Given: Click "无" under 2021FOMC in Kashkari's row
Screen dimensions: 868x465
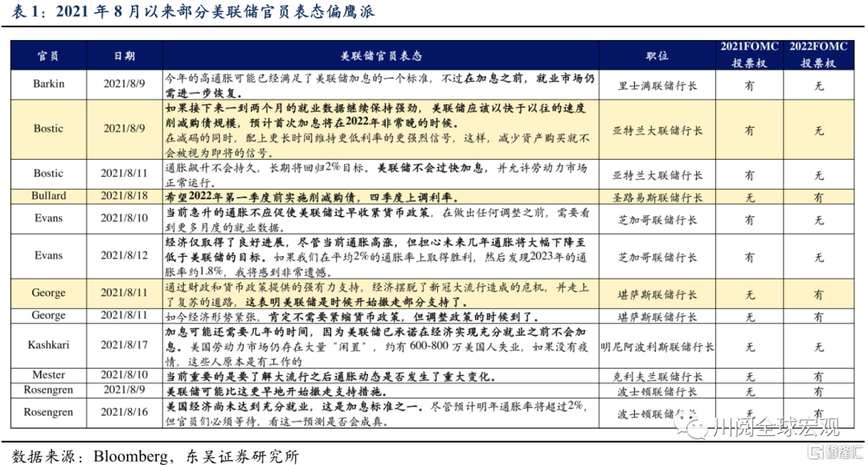Looking at the screenshot, I should tap(749, 347).
